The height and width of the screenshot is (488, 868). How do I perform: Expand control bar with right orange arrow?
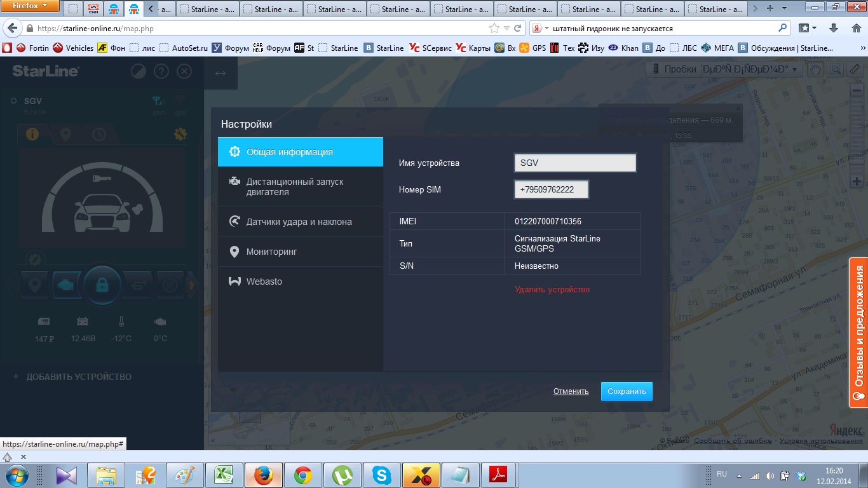pos(193,285)
